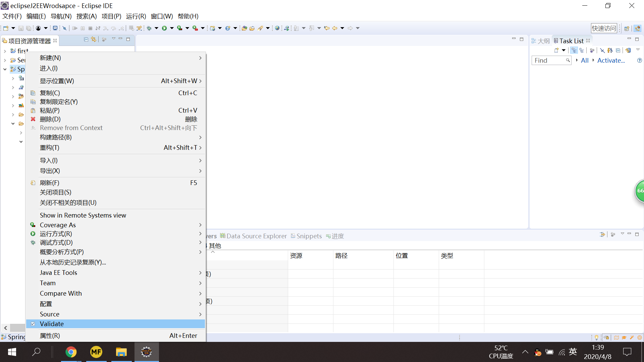Click the Activate... link in Task List

[x=611, y=60]
